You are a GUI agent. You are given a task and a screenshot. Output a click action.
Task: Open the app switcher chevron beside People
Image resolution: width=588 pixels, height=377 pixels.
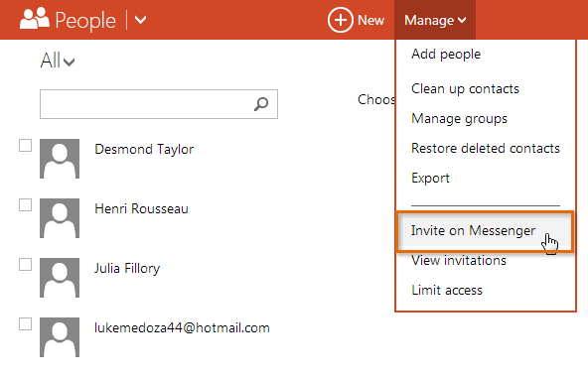click(141, 20)
